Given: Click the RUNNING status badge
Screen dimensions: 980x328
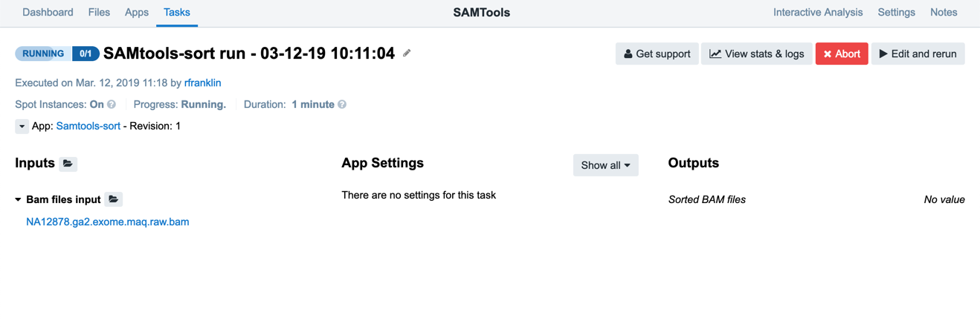Looking at the screenshot, I should 43,54.
